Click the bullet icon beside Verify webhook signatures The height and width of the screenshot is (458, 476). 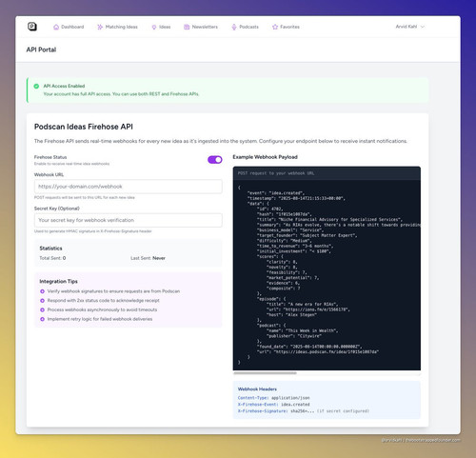[x=42, y=291]
